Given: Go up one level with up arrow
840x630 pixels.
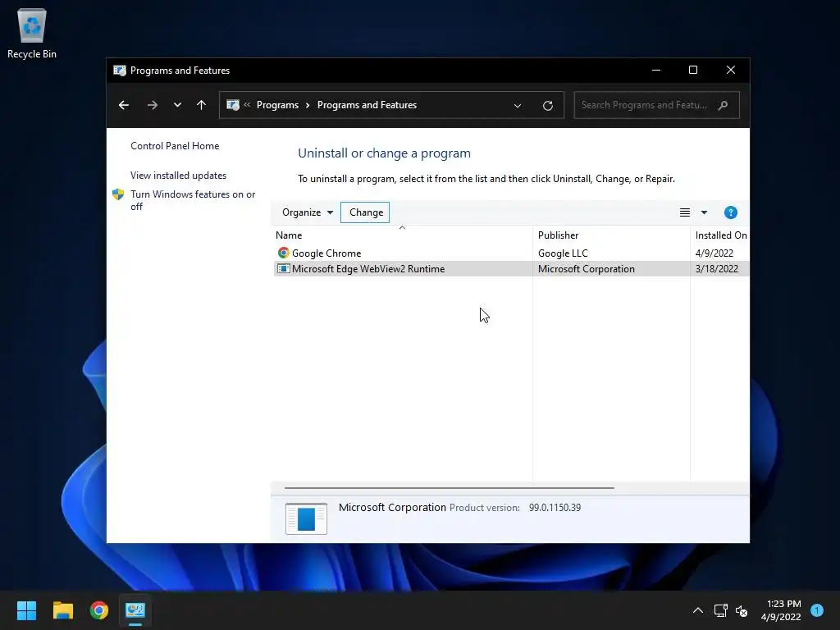Looking at the screenshot, I should tap(202, 105).
